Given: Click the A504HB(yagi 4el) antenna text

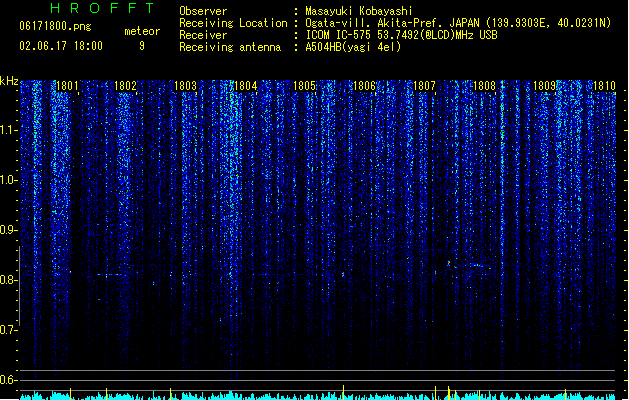Looking at the screenshot, I should 353,47.
